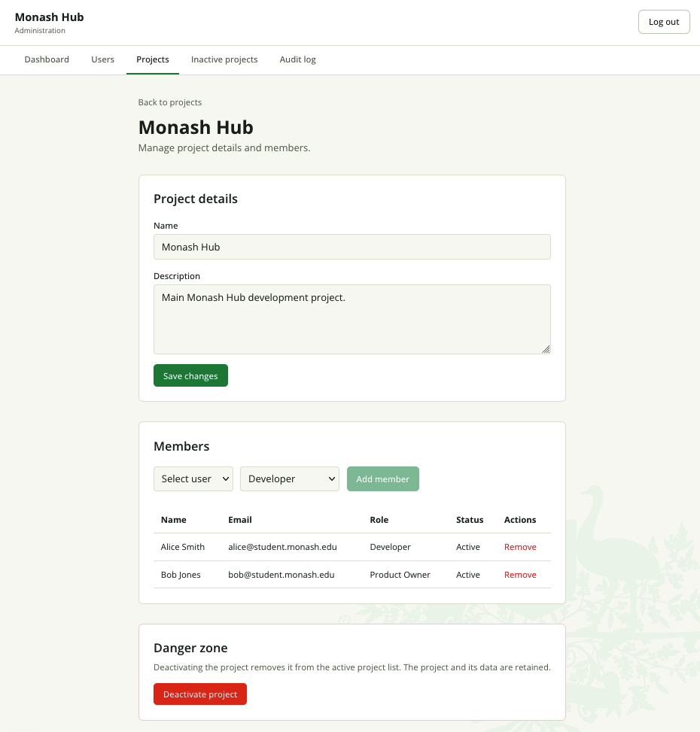Click the Add member button

[x=383, y=479]
